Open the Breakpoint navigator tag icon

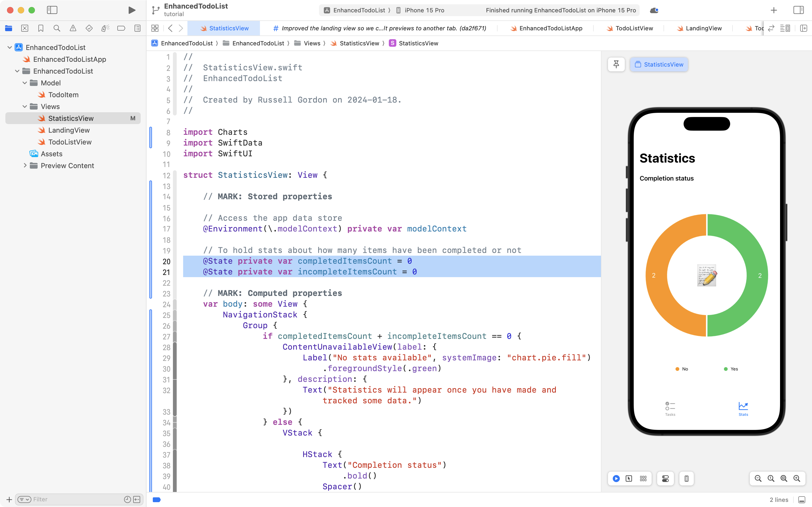coord(121,28)
